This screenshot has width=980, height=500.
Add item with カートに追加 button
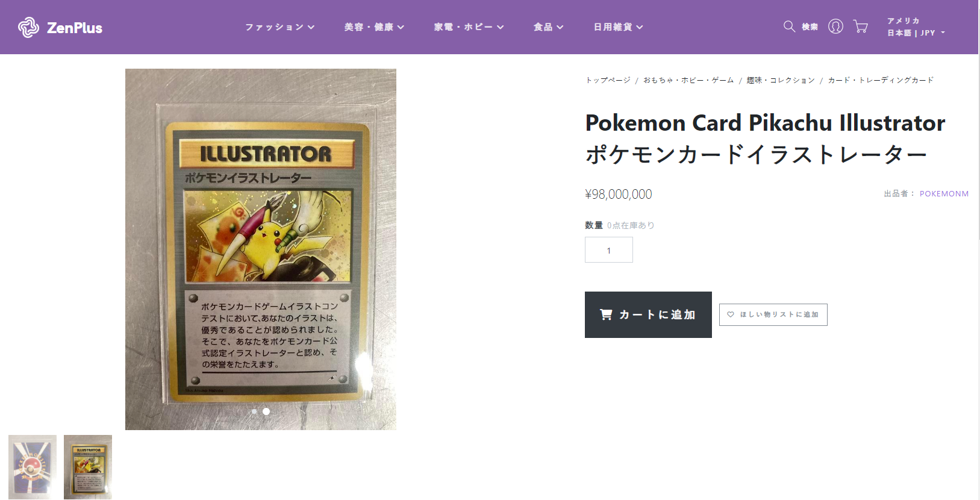648,314
